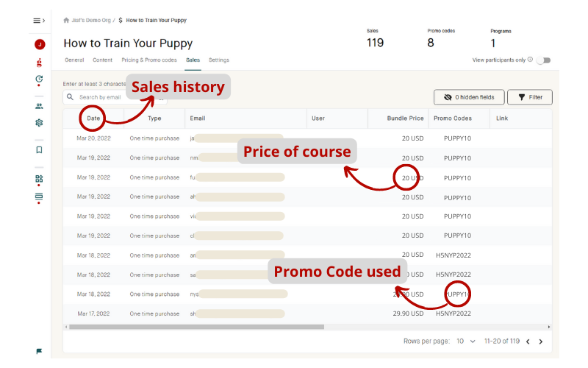
Task: Open the list layout icon in sidebar
Action: (x=39, y=197)
